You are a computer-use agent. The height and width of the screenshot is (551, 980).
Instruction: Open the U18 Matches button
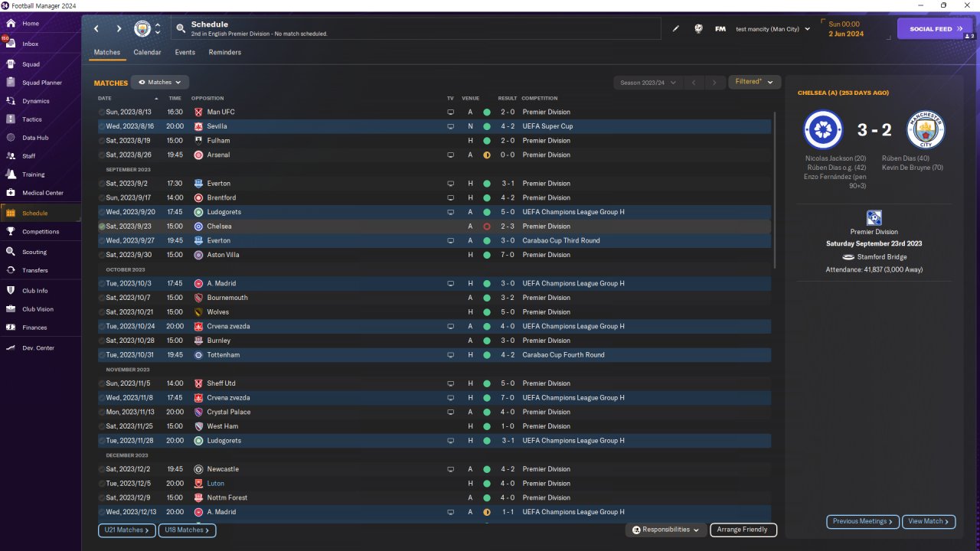[187, 530]
